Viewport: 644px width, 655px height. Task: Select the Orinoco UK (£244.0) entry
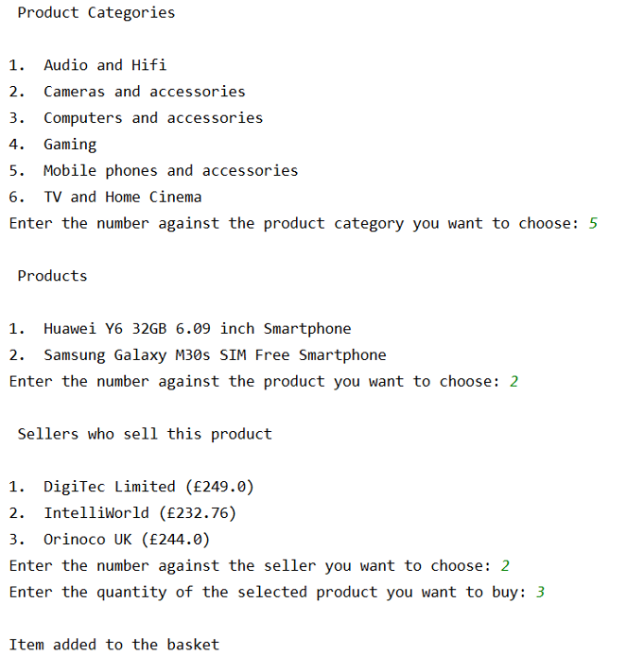[x=126, y=540]
